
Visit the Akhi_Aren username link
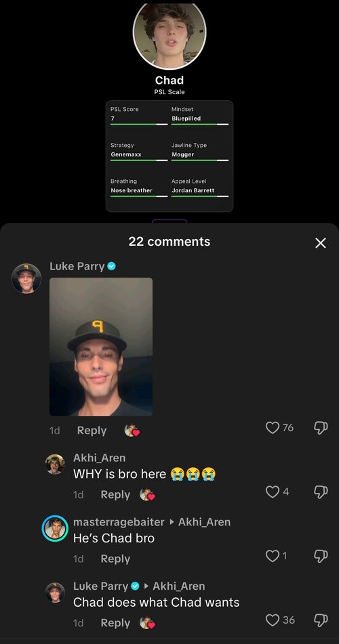99,458
